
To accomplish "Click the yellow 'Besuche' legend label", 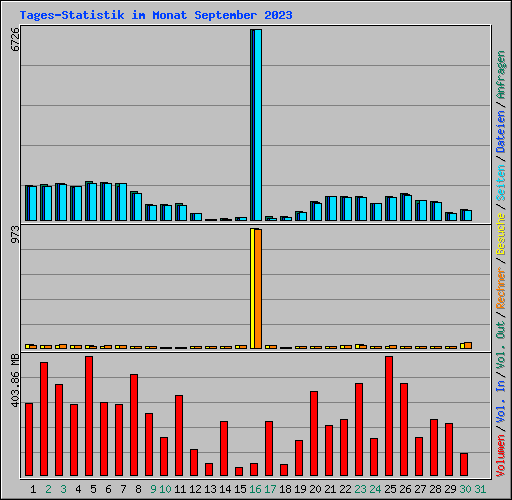I will click(501, 234).
